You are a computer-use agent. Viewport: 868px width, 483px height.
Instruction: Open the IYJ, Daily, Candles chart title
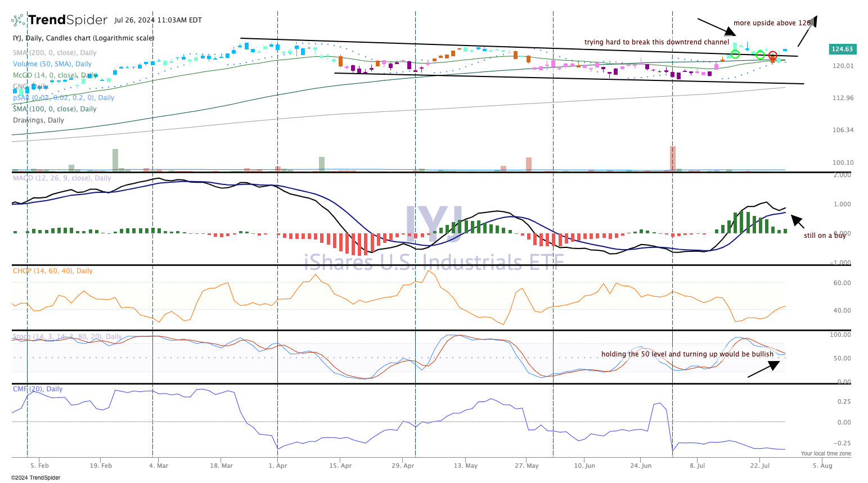(84, 38)
